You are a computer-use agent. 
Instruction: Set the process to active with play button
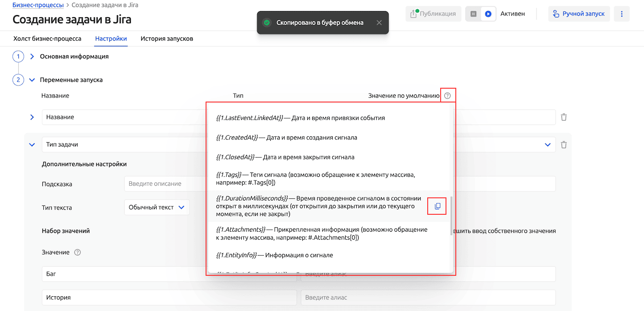(x=488, y=14)
